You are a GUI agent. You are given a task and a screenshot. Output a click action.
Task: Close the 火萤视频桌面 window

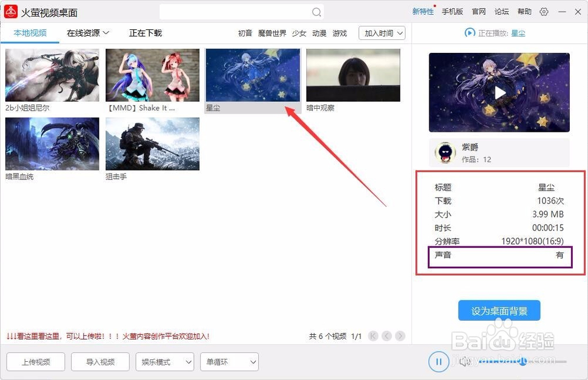point(578,12)
